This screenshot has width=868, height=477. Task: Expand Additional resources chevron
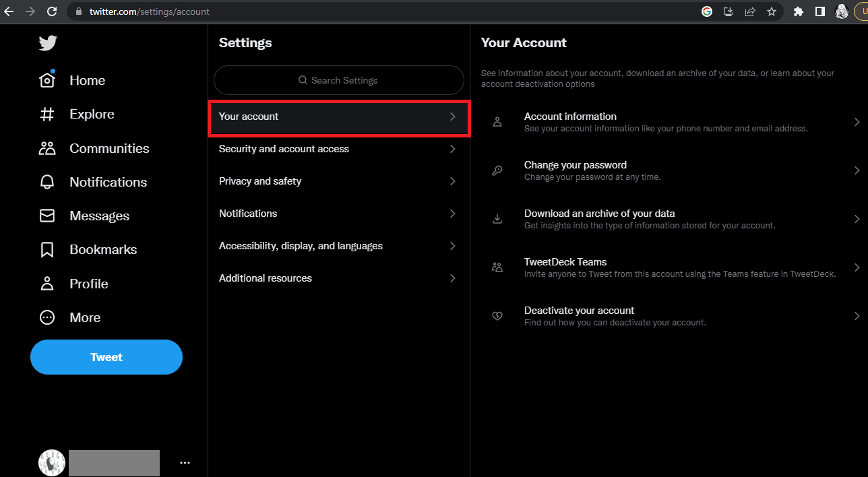(453, 278)
